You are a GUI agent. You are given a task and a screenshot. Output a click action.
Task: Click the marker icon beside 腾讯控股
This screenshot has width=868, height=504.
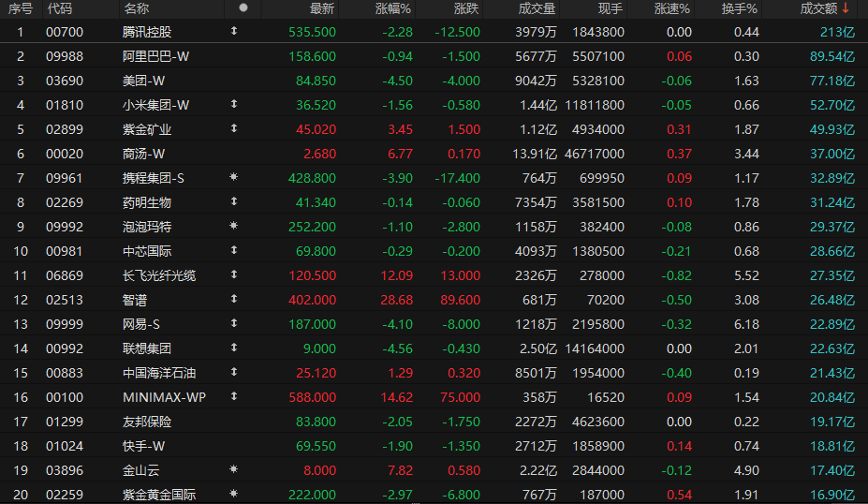click(234, 31)
